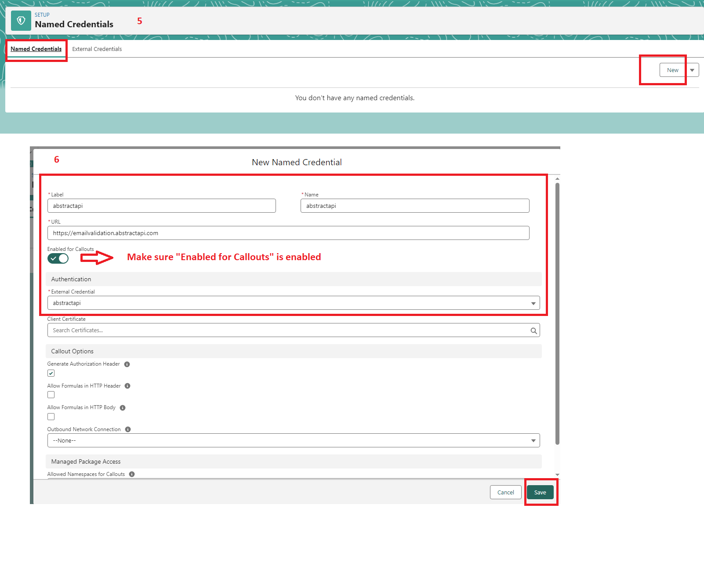Open the dropdown arrow next to New
The width and height of the screenshot is (704, 588).
coord(692,70)
